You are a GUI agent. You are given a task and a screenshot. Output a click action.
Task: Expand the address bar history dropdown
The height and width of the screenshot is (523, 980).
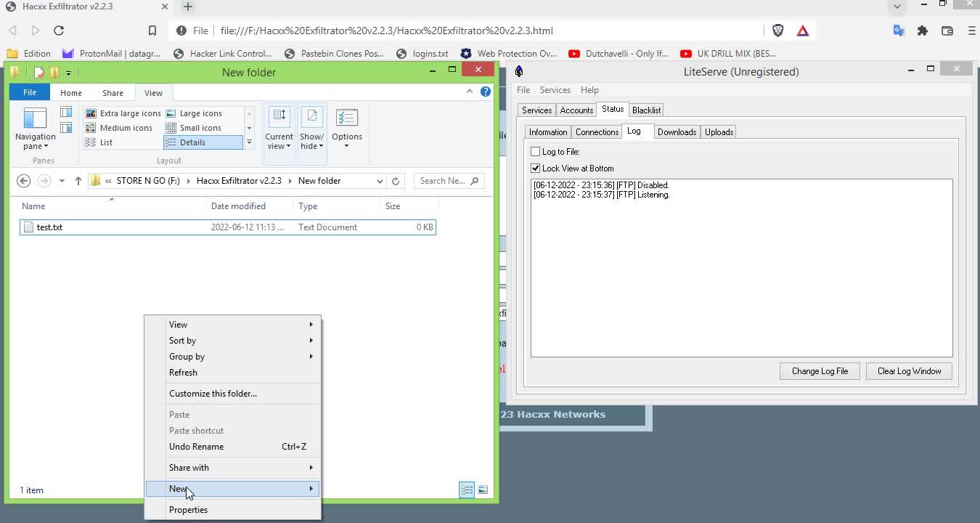click(380, 181)
